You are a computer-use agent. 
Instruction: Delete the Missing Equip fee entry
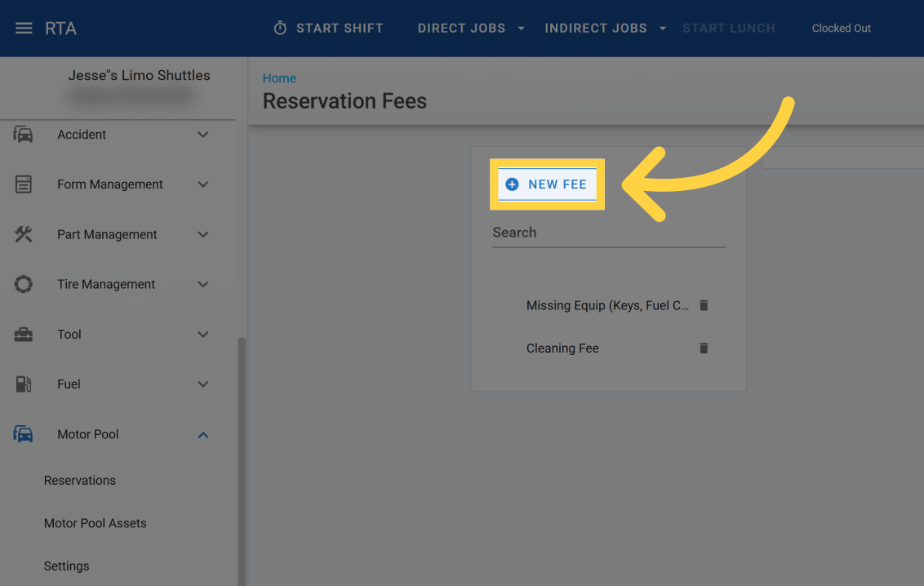point(704,305)
